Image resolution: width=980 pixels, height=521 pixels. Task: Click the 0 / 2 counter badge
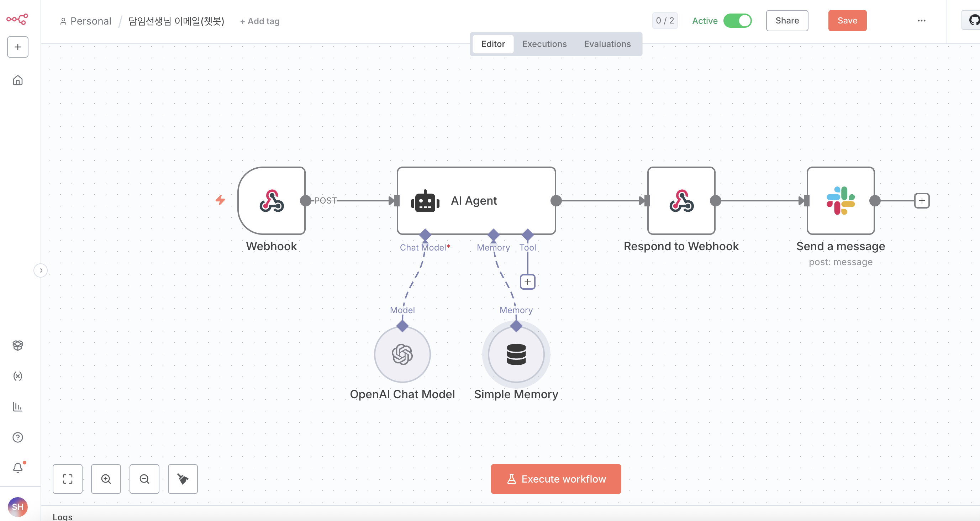(665, 21)
